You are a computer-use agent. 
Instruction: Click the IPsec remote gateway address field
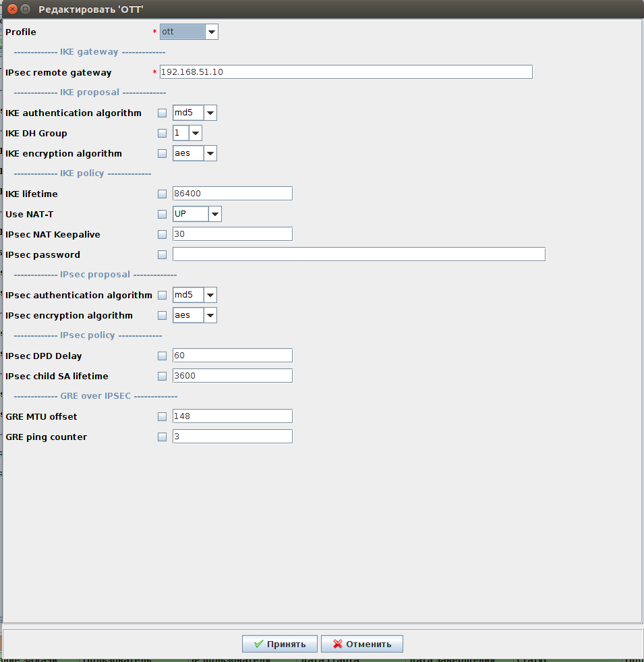coord(345,72)
